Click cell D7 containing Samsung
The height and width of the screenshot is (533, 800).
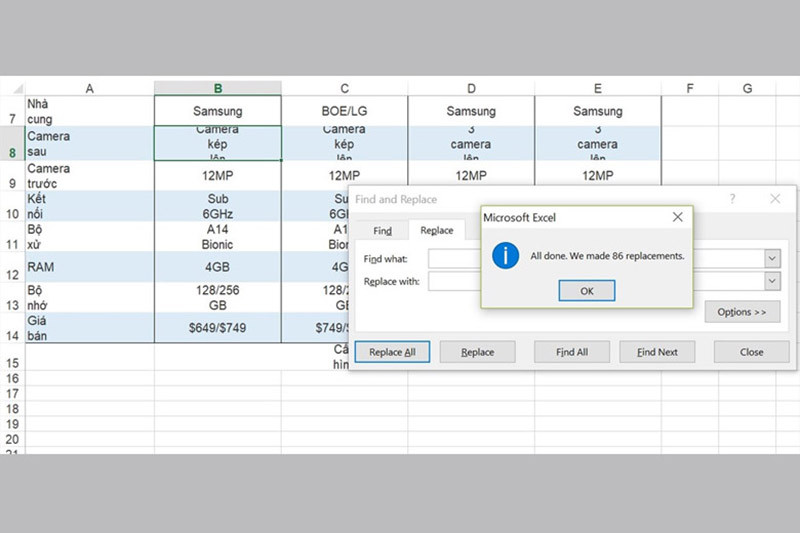point(471,111)
